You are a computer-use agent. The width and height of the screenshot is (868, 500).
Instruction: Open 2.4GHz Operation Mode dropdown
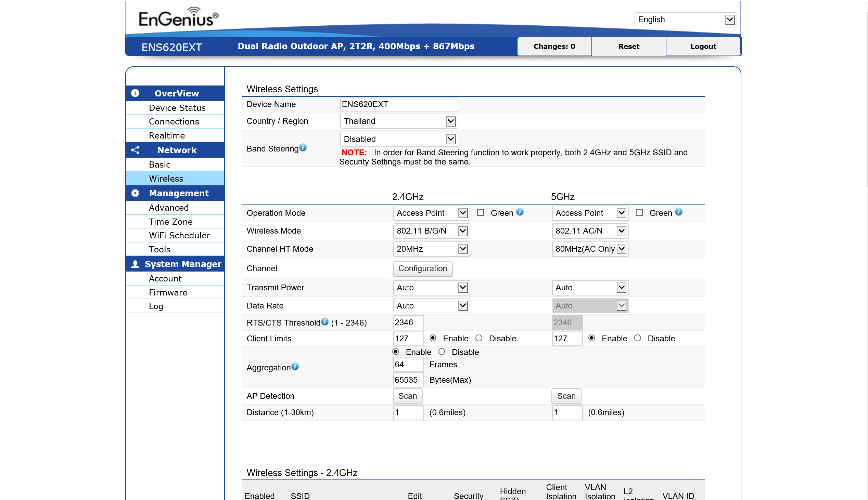coord(431,213)
